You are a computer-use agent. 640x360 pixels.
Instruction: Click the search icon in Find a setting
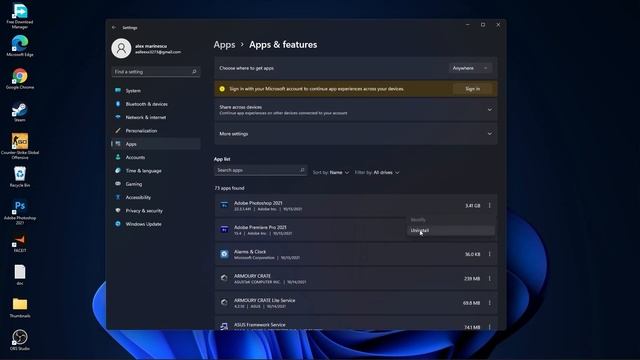(x=194, y=72)
